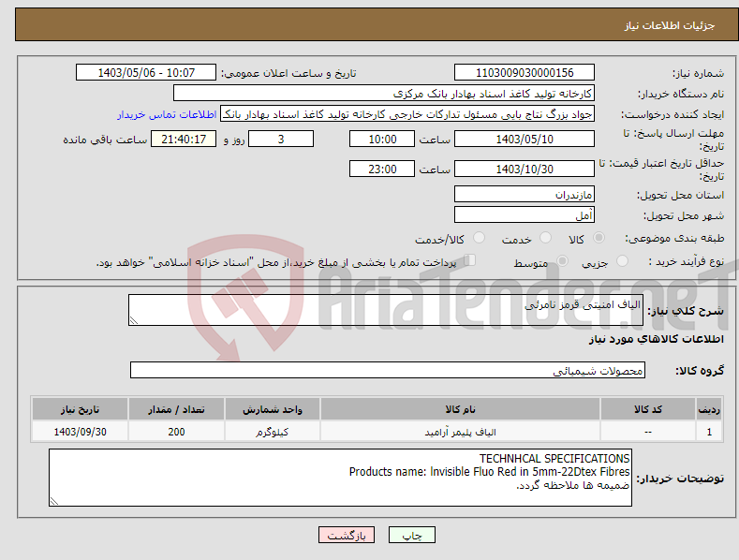
Task: Click the واحد شمارش column header
Action: coord(273,409)
